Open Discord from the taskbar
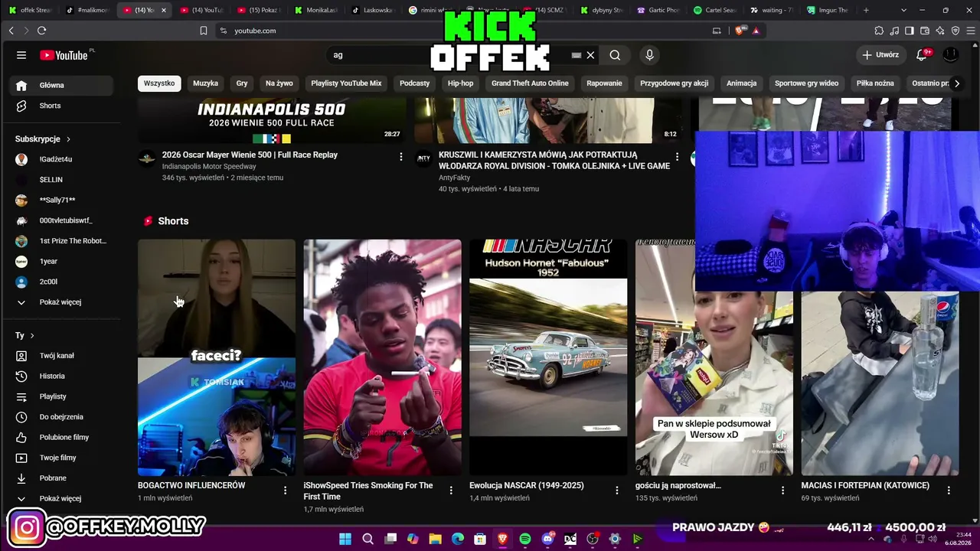980x551 pixels. coord(547,539)
